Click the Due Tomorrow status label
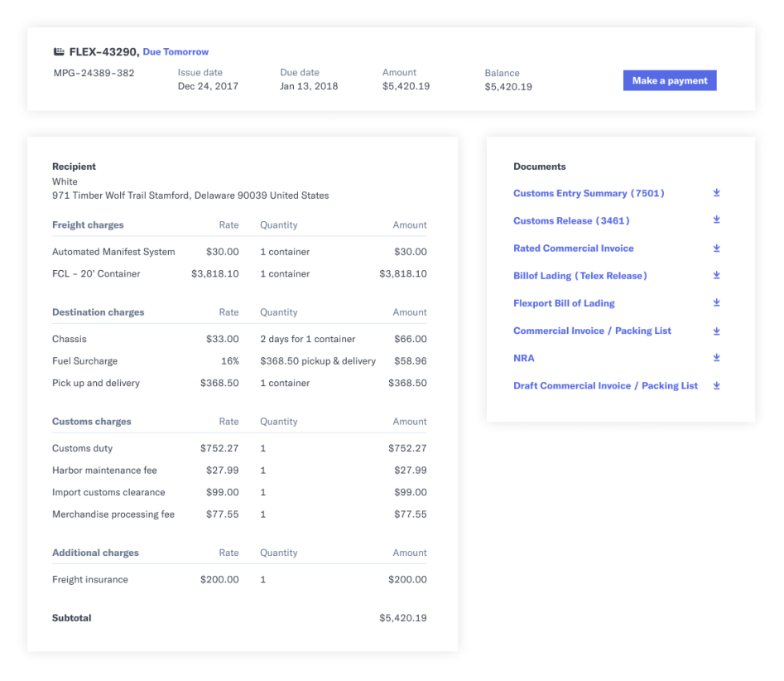This screenshot has height=681, width=784. tap(176, 51)
